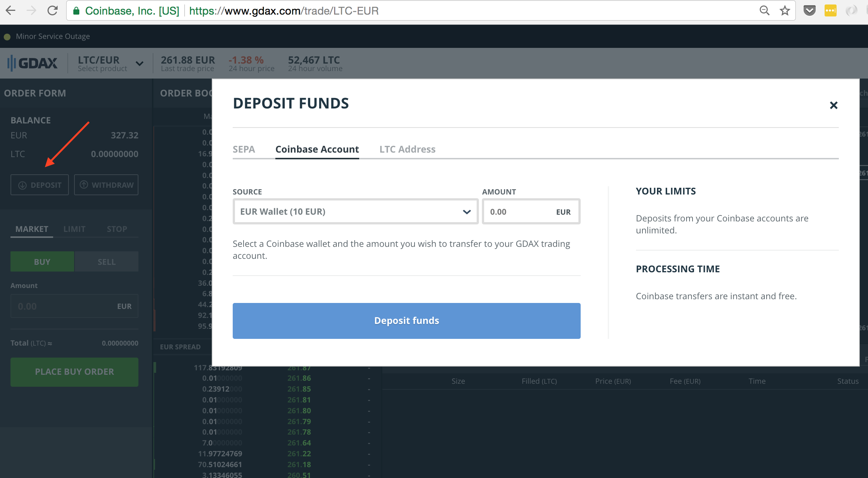Viewport: 868px width, 478px height.
Task: Toggle order side to SELL
Action: click(106, 262)
